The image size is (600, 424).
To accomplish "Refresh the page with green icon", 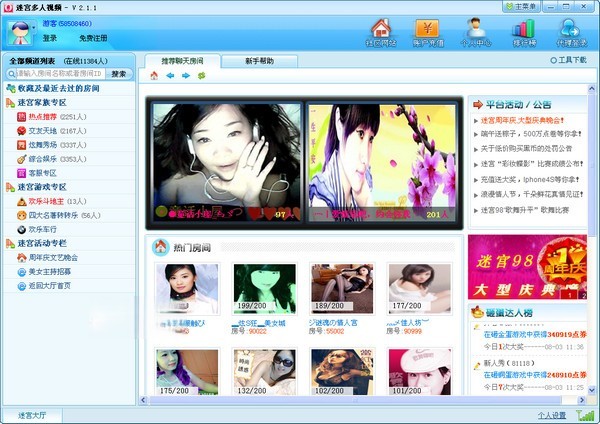I will click(202, 76).
